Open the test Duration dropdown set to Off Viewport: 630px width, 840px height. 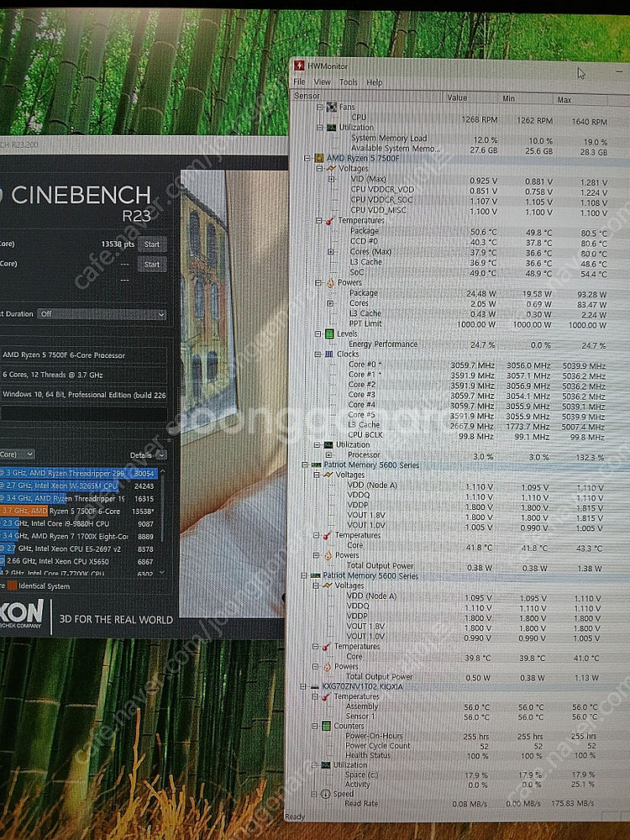(x=102, y=314)
